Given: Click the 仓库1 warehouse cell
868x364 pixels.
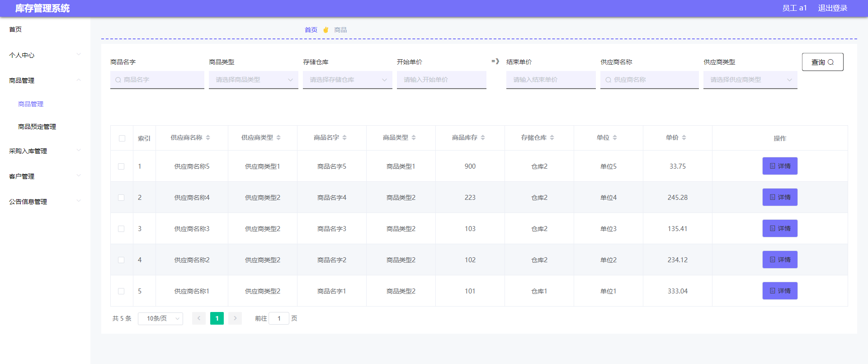Looking at the screenshot, I should (x=539, y=291).
